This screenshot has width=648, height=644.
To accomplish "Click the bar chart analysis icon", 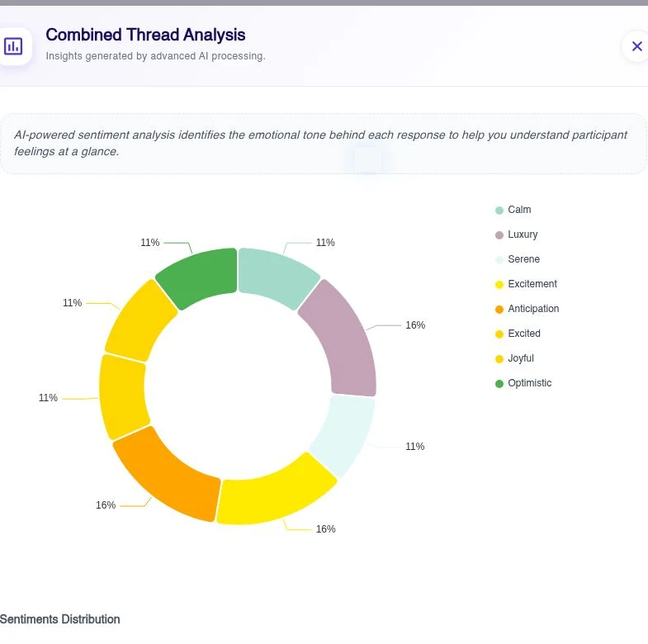I will 13,46.
